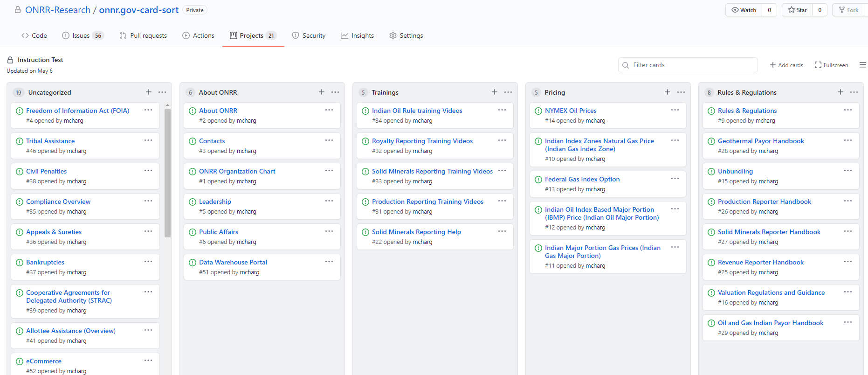Switch to the Issues tab

point(83,36)
